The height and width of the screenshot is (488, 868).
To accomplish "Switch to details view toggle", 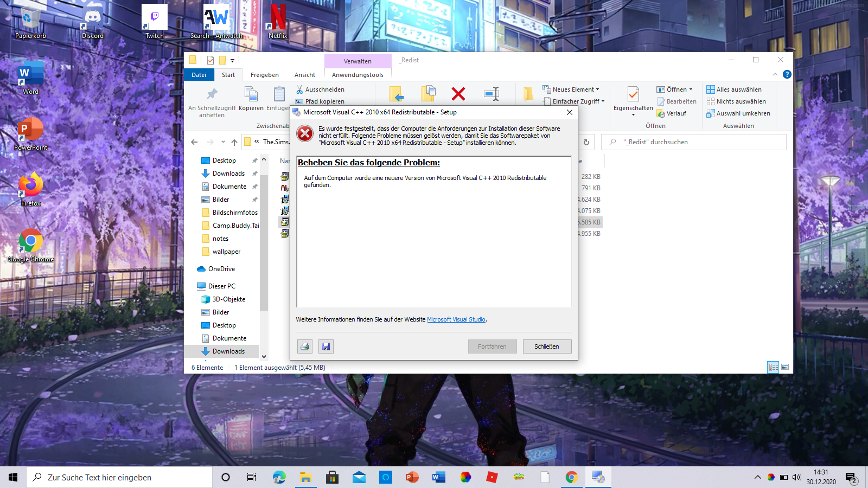I will (773, 367).
